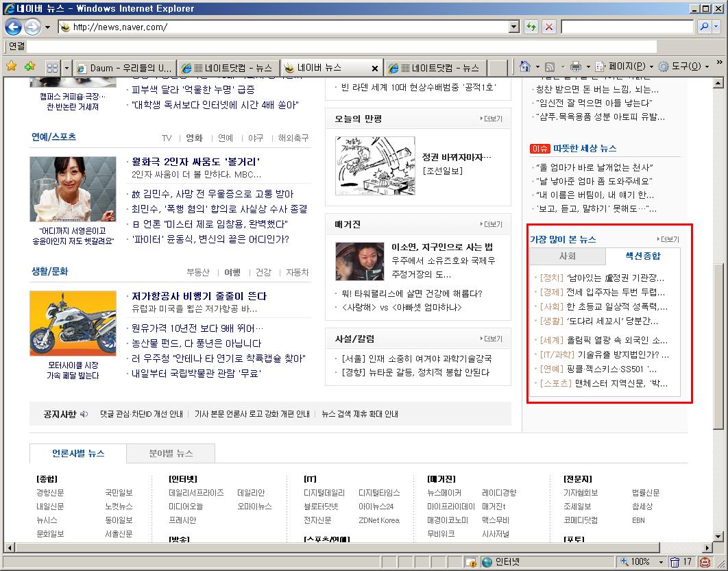Click the speaker icon beside 공지사항

click(84, 414)
